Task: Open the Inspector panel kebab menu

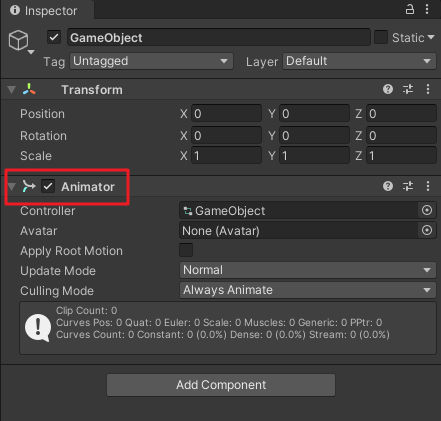Action: pos(427,9)
